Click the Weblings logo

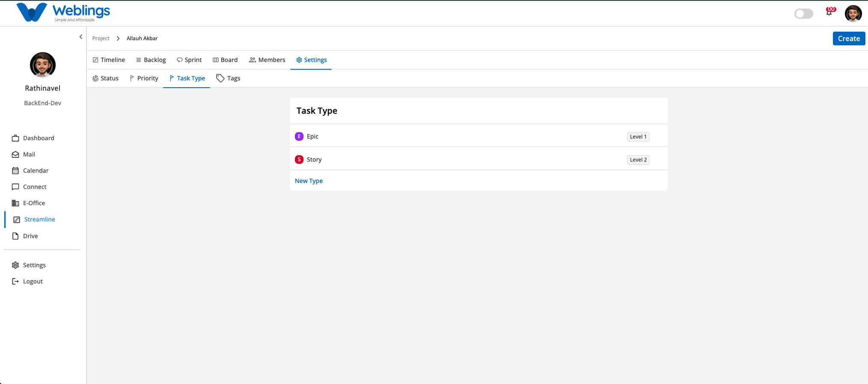[63, 12]
